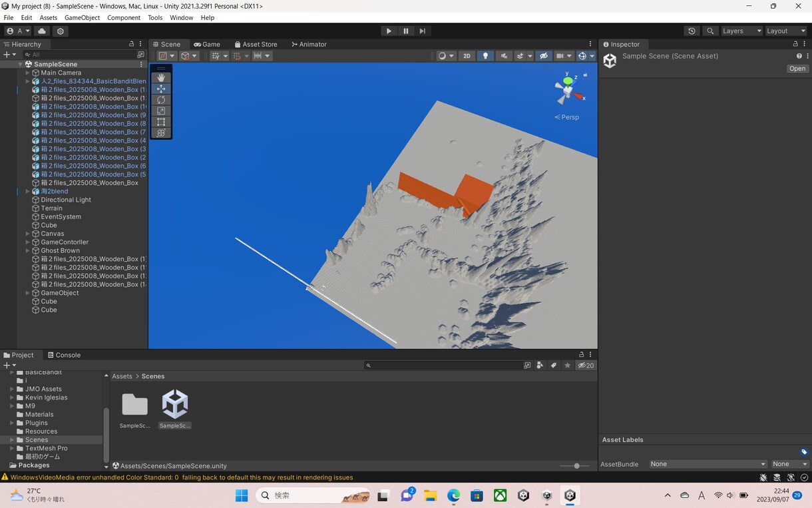
Task: Select EventSystem in Hierarchy
Action: [x=61, y=216]
